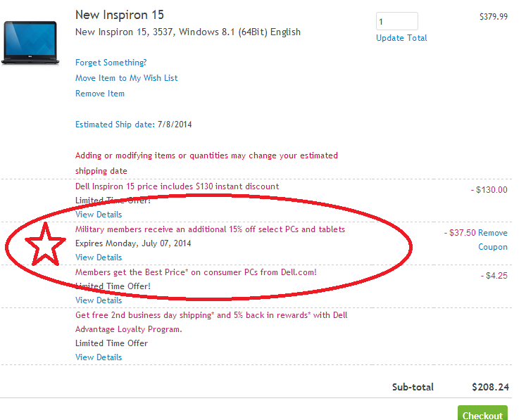Click the green Checkout button
Image resolution: width=526 pixels, height=420 pixels.
click(482, 414)
